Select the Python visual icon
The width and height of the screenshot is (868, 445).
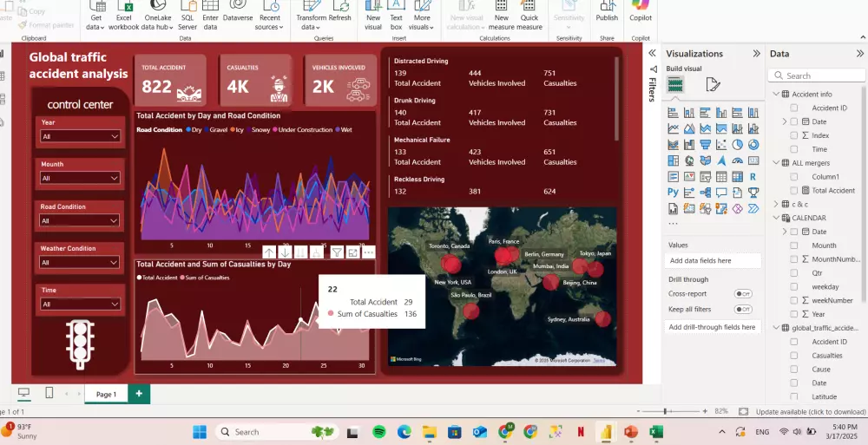coord(674,193)
